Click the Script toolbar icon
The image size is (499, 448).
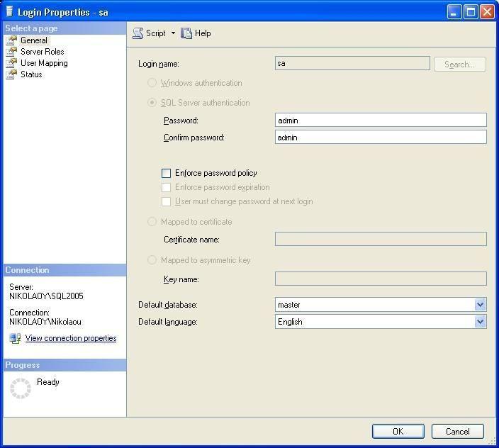(x=138, y=33)
